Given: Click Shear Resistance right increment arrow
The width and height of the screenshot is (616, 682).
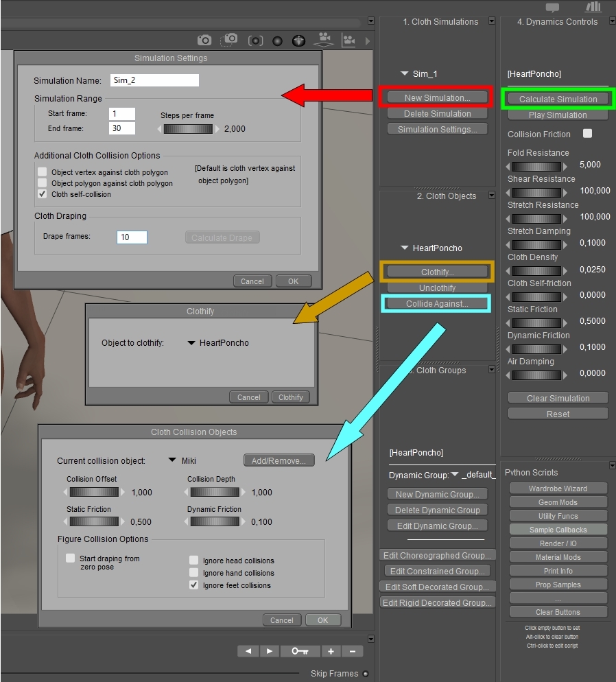Looking at the screenshot, I should click(x=565, y=193).
